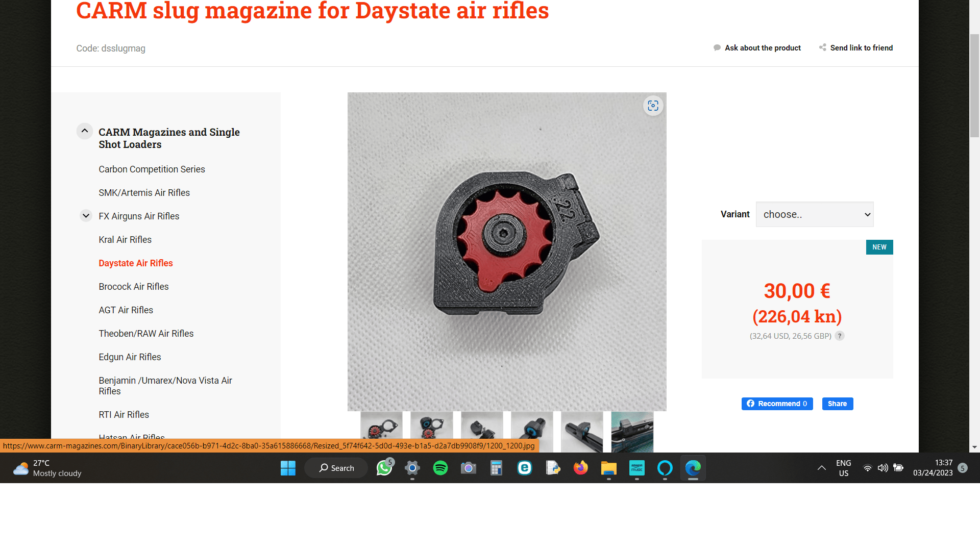This screenshot has width=980, height=551.
Task: Select Daystate Air Rifles category
Action: click(x=136, y=263)
